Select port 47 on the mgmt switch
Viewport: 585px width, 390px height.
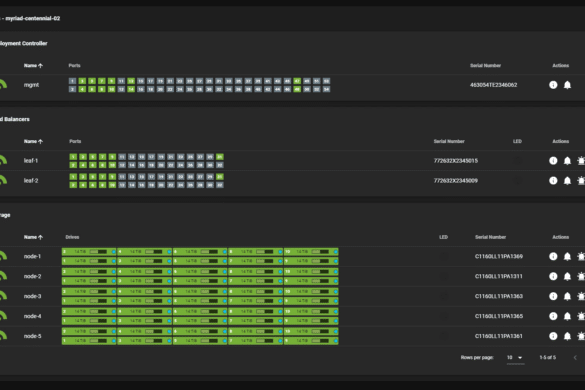tap(297, 81)
